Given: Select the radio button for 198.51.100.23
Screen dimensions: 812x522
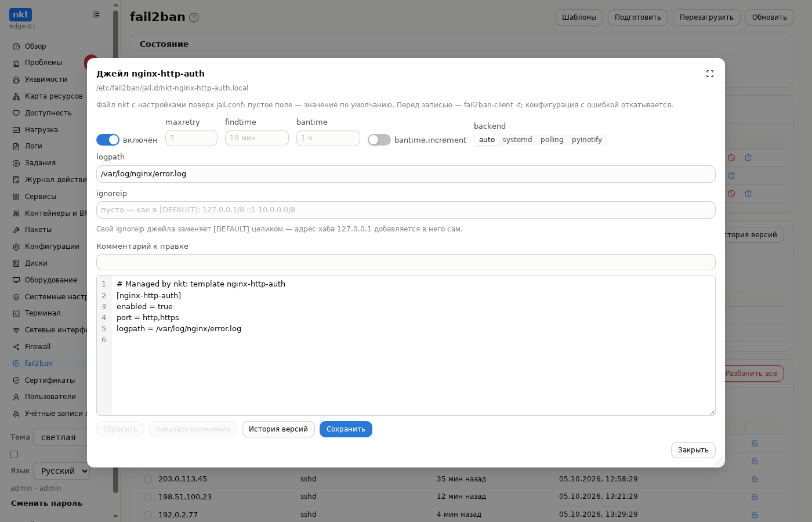Looking at the screenshot, I should [148, 497].
